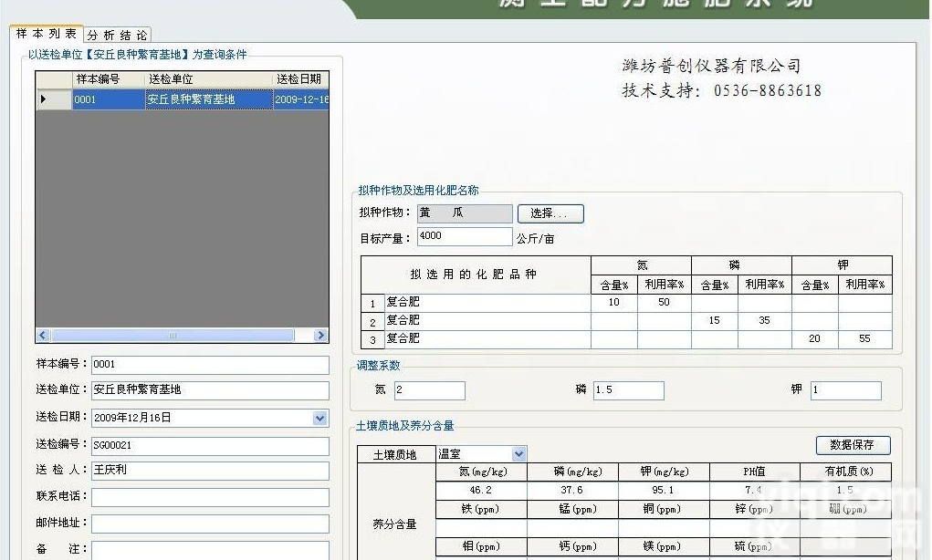The width and height of the screenshot is (932, 560).
Task: Click the 选择... crop button
Action: click(550, 213)
